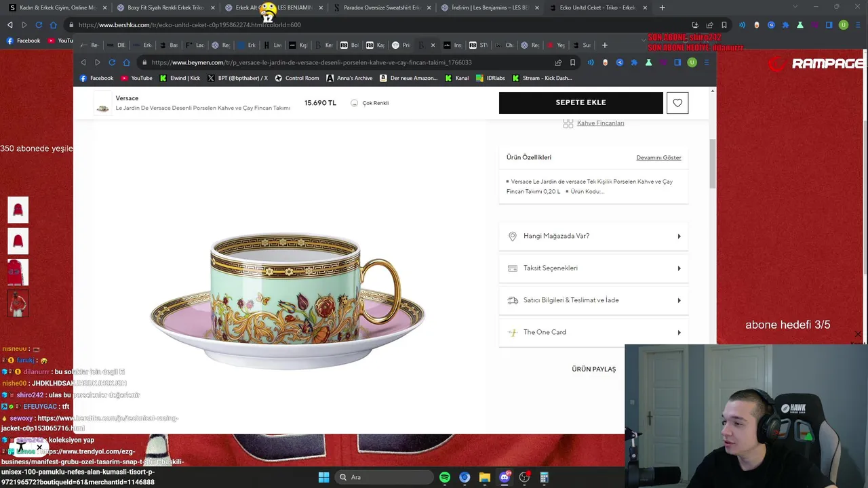The image size is (868, 488).
Task: Click Devamını Göster link
Action: 658,158
